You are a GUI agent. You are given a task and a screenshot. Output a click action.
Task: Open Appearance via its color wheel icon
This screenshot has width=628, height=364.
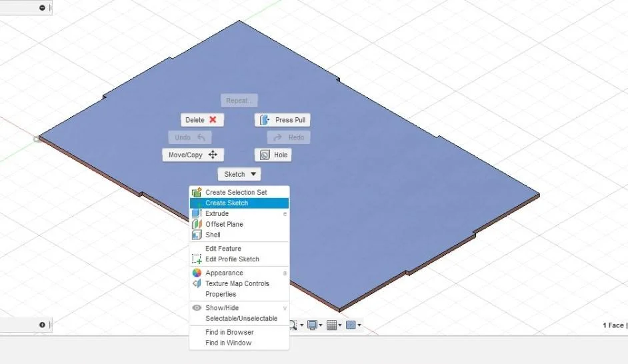pos(197,273)
